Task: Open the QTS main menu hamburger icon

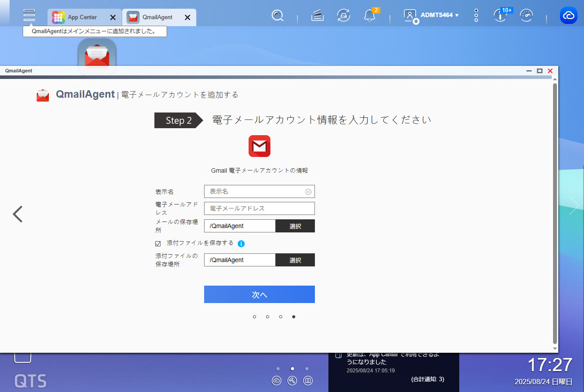Action: point(29,15)
